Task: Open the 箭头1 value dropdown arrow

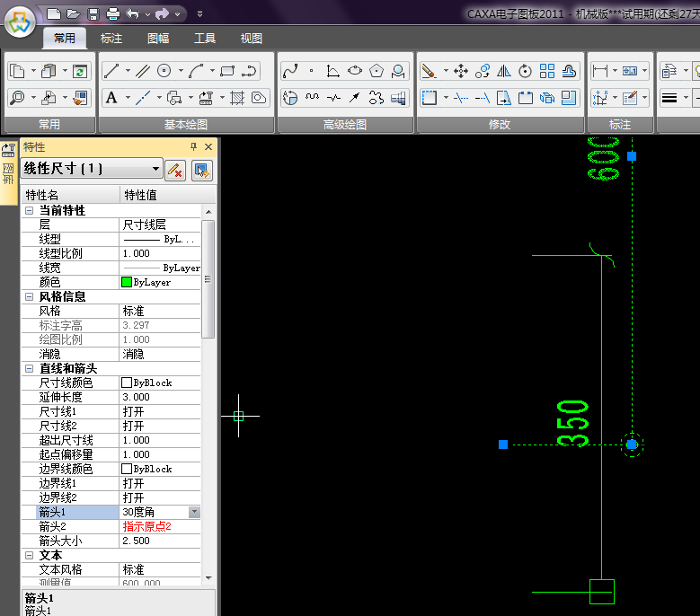Action: pyautogui.click(x=194, y=512)
